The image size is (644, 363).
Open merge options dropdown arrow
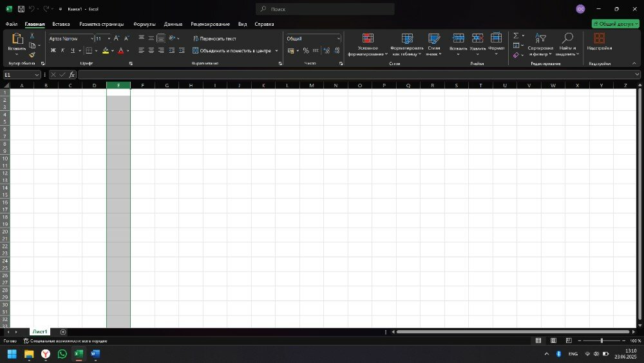pyautogui.click(x=276, y=50)
